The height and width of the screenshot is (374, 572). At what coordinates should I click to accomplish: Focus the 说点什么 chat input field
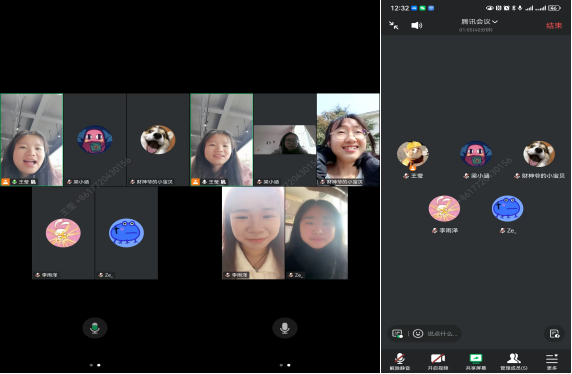pyautogui.click(x=442, y=334)
